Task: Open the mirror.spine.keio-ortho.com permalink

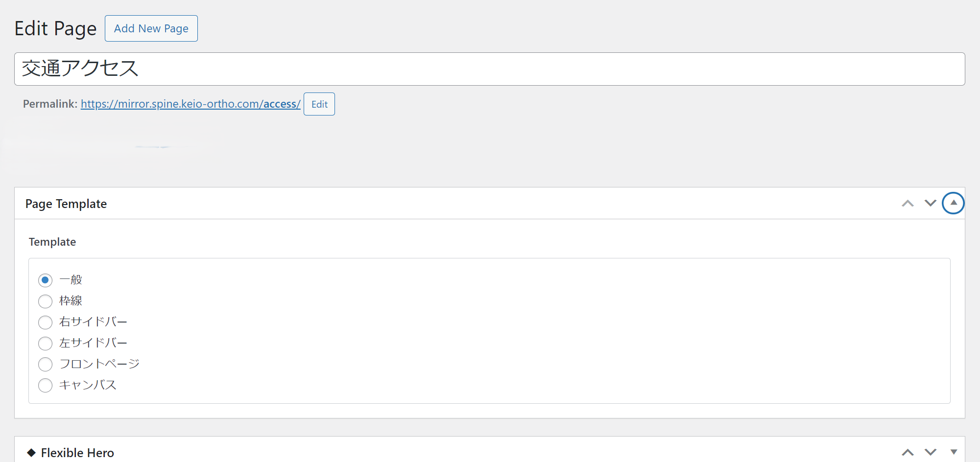Action: pos(191,104)
